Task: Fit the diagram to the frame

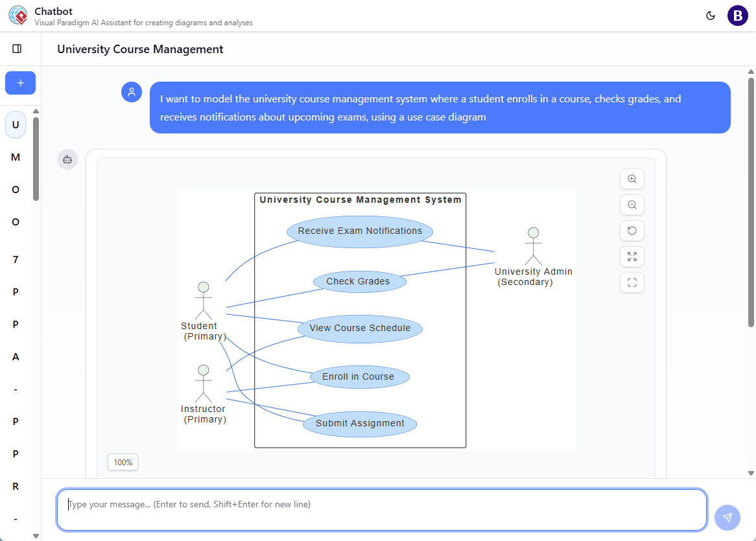Action: tap(632, 282)
